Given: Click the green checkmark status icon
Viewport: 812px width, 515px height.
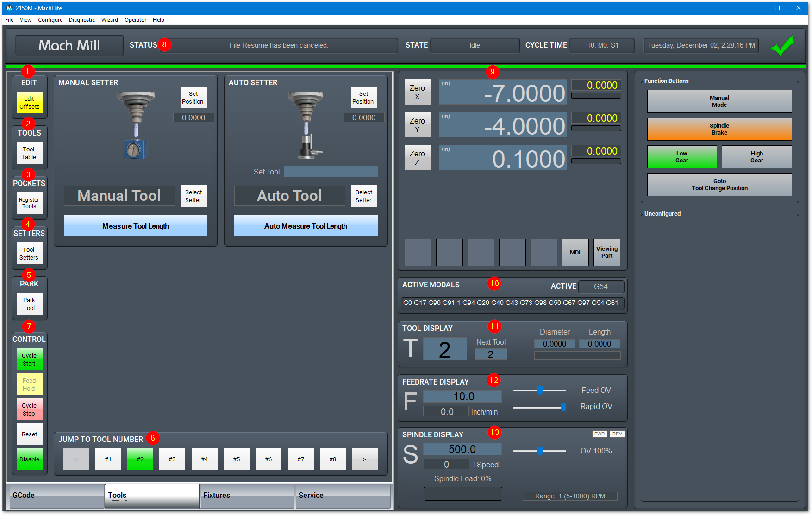Looking at the screenshot, I should tap(783, 45).
